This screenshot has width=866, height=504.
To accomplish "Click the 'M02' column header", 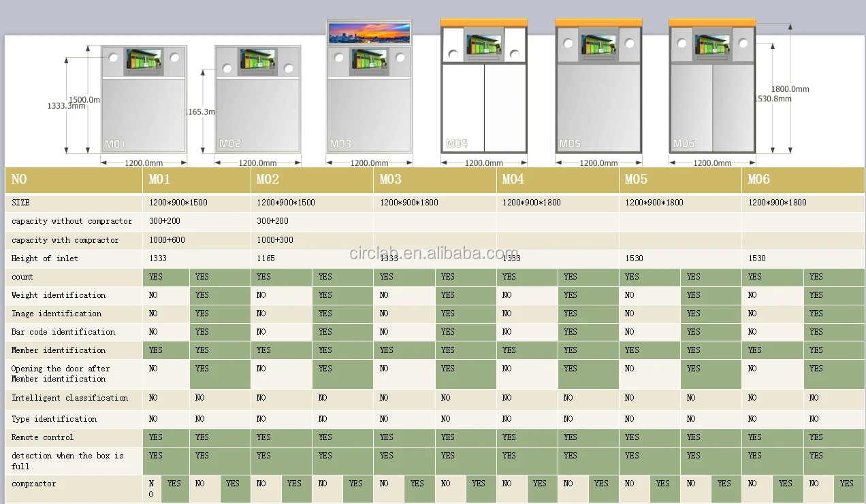I will (x=312, y=180).
